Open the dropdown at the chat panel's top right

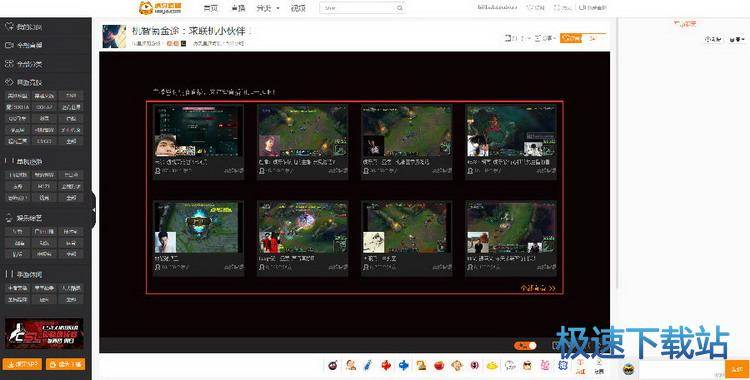point(738,40)
